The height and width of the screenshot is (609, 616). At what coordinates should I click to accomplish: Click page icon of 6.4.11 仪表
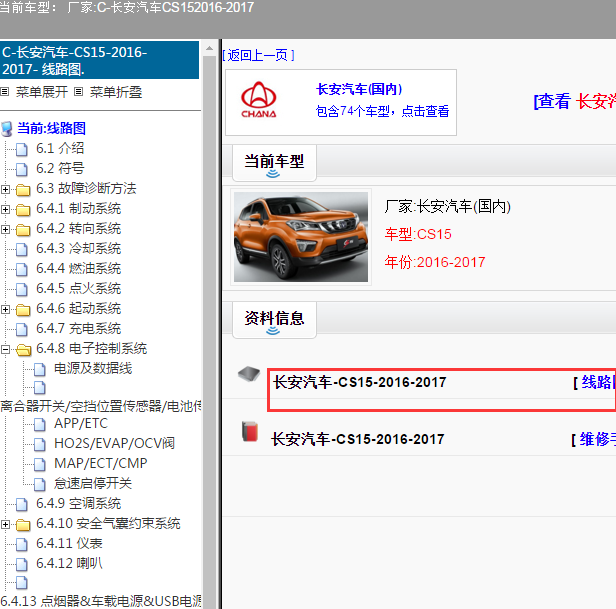tap(22, 545)
